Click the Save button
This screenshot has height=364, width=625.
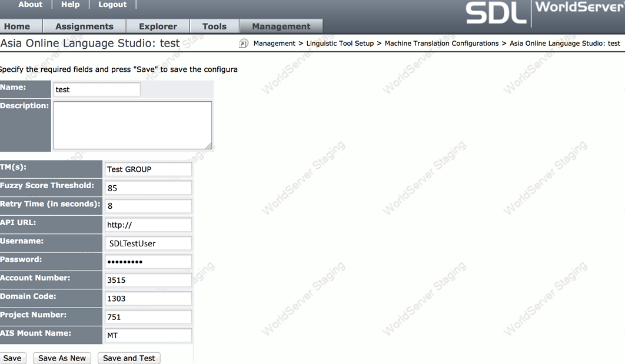12,358
